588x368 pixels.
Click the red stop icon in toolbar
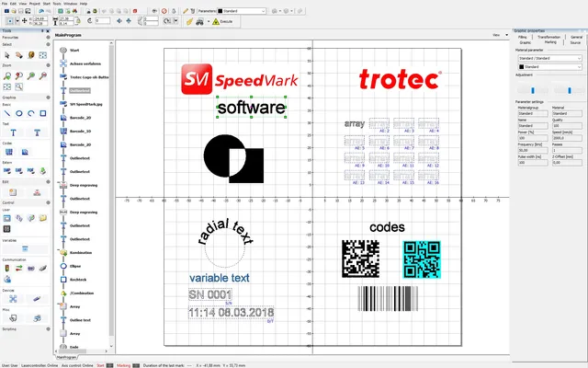pos(135,11)
